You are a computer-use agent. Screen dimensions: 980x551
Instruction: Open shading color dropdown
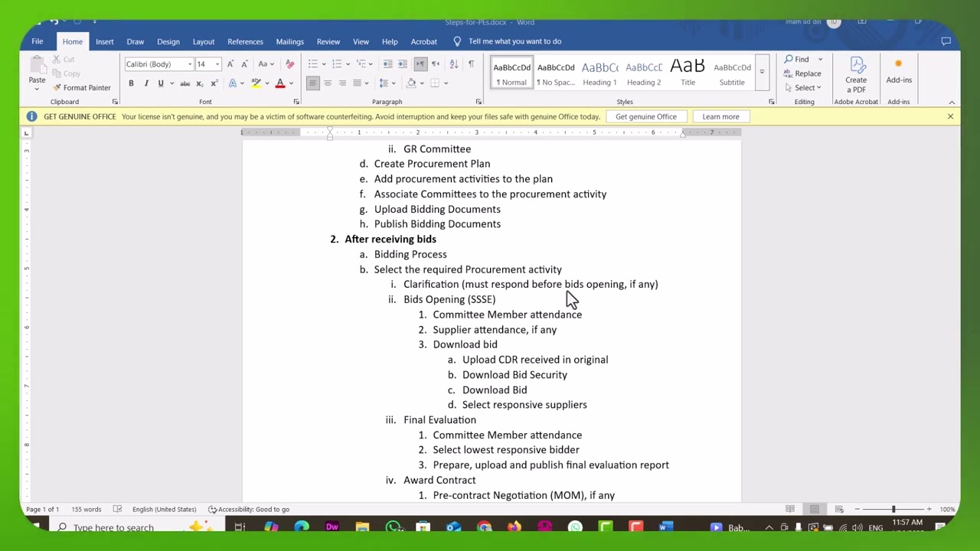point(422,83)
